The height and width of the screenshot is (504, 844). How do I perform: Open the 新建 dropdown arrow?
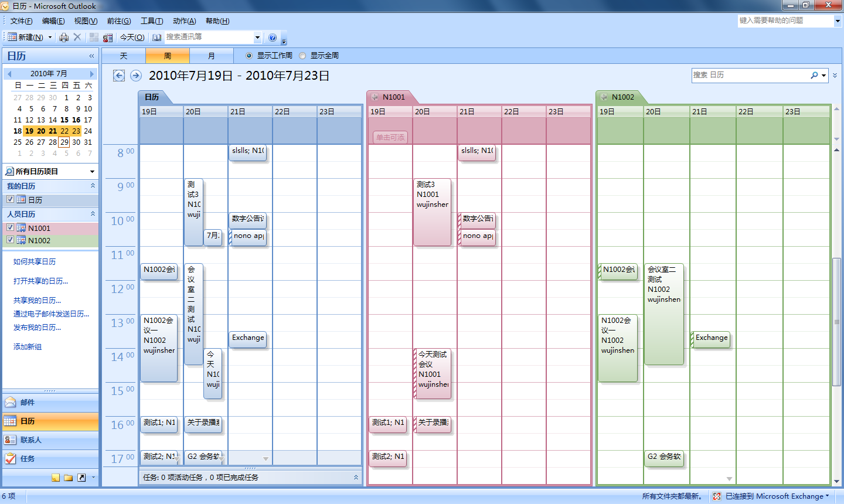point(50,38)
